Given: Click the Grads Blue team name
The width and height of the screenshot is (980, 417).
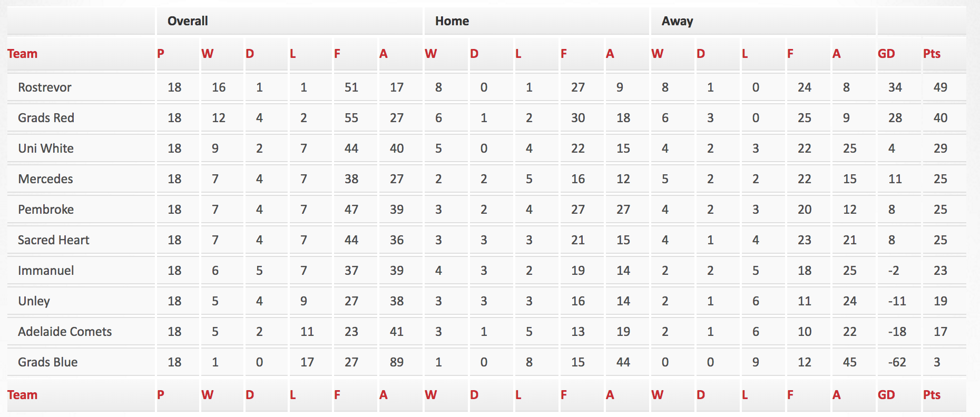Looking at the screenshot, I should [x=47, y=362].
